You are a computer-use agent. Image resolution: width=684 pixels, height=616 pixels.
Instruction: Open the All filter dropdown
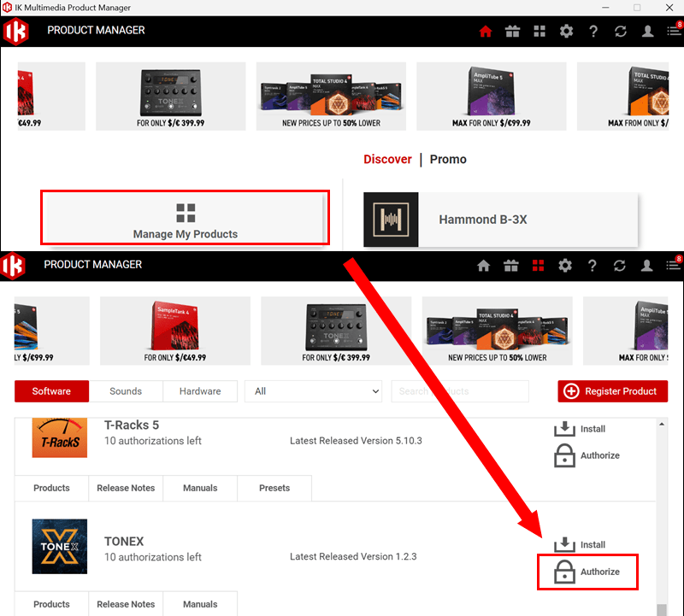[x=313, y=391]
